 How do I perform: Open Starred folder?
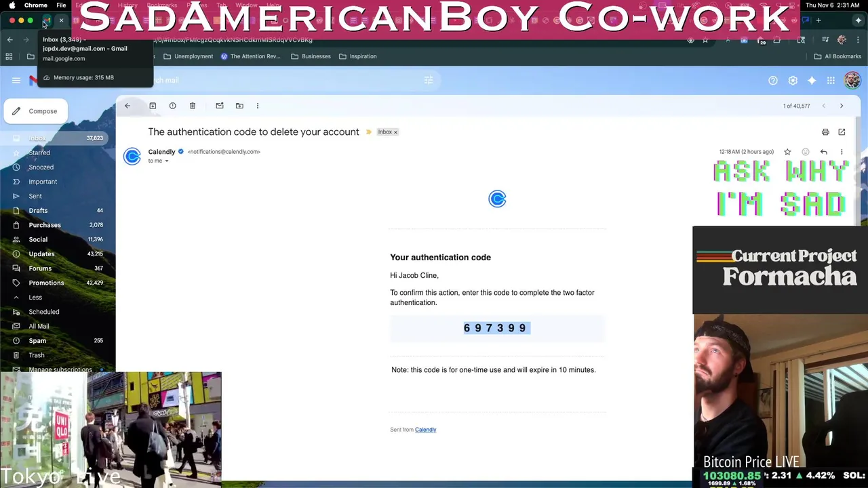click(54, 152)
